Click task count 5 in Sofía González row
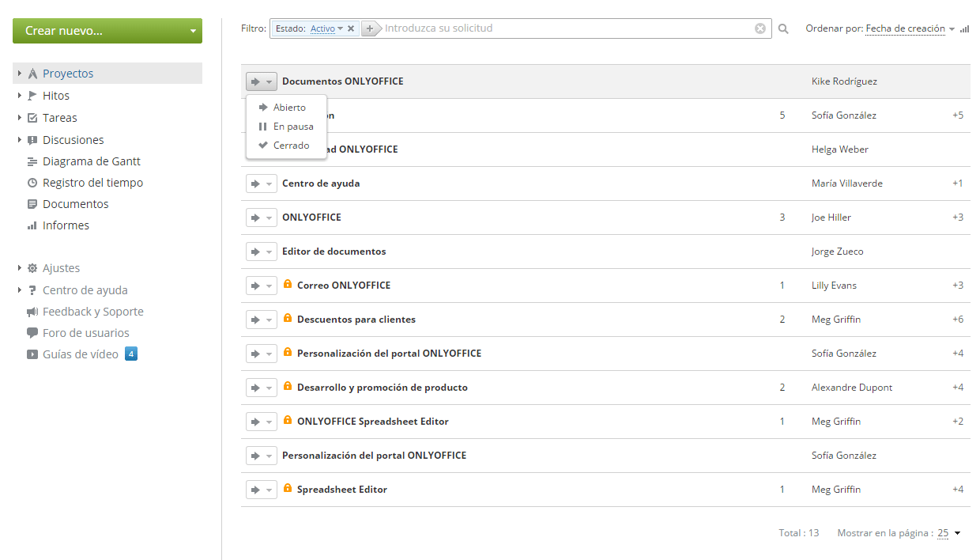The height and width of the screenshot is (560, 980). click(782, 115)
